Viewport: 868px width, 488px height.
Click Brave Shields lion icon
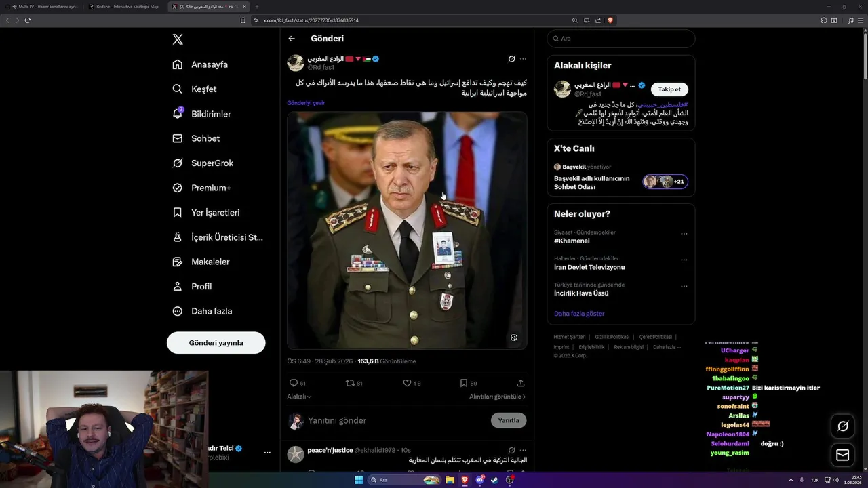pyautogui.click(x=610, y=20)
